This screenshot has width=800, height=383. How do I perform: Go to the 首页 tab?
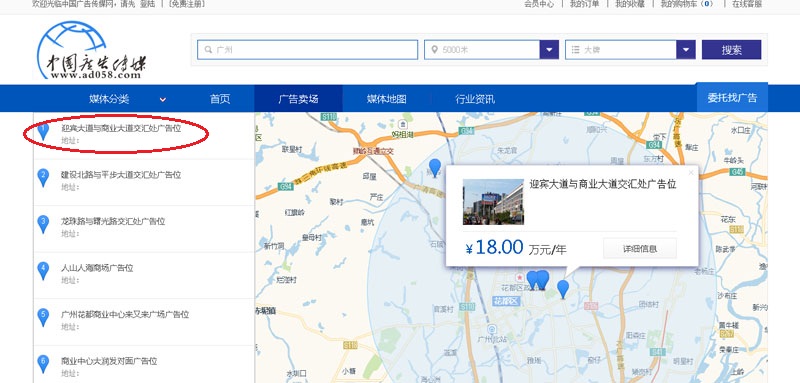click(x=220, y=99)
